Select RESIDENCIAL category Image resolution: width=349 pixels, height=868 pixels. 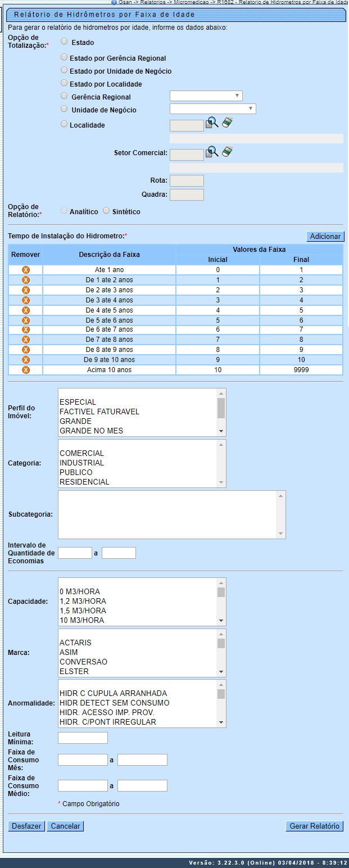point(138,482)
